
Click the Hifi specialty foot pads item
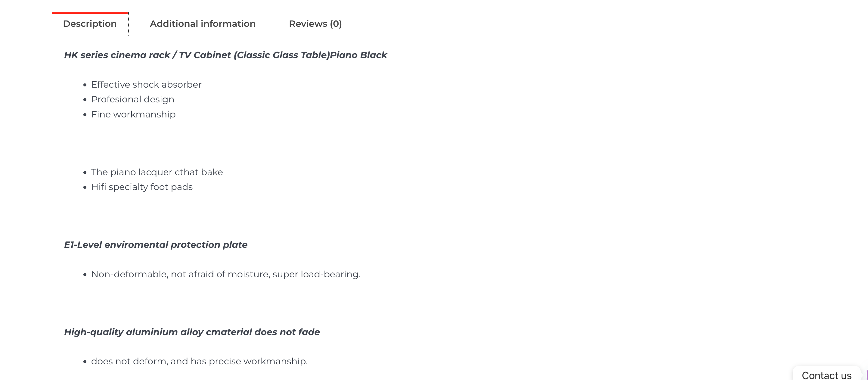pyautogui.click(x=142, y=187)
